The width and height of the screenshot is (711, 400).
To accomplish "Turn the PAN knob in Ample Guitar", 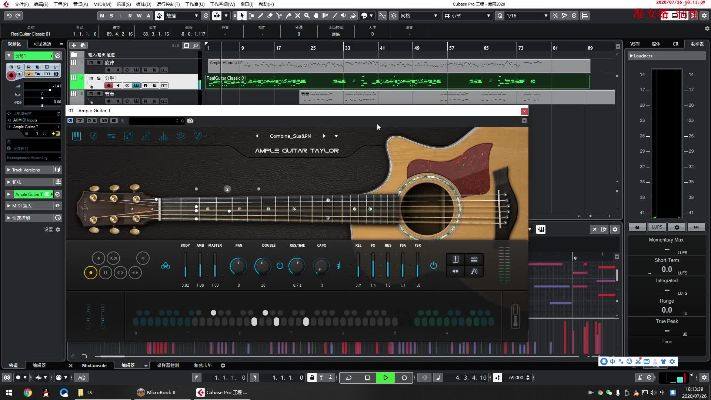I will [238, 265].
